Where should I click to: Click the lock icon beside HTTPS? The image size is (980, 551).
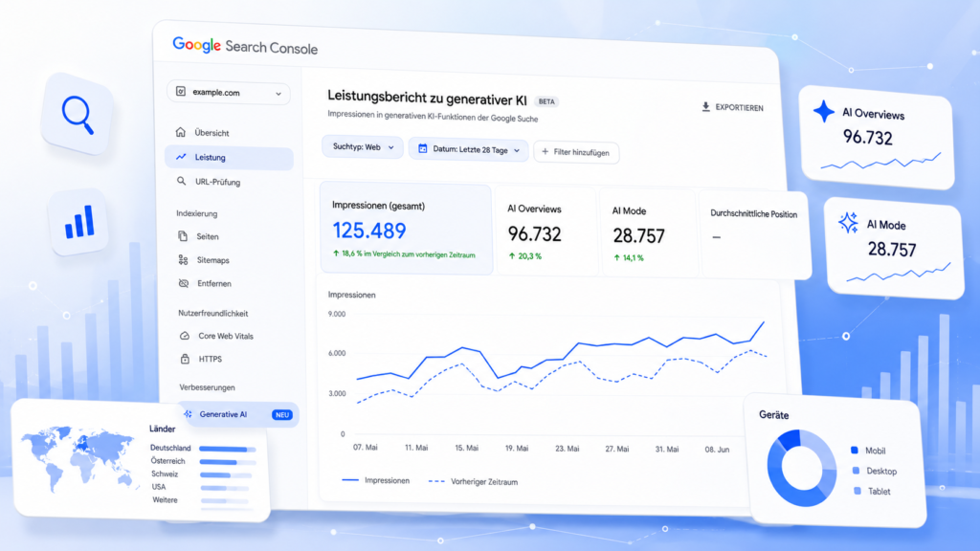click(x=185, y=359)
